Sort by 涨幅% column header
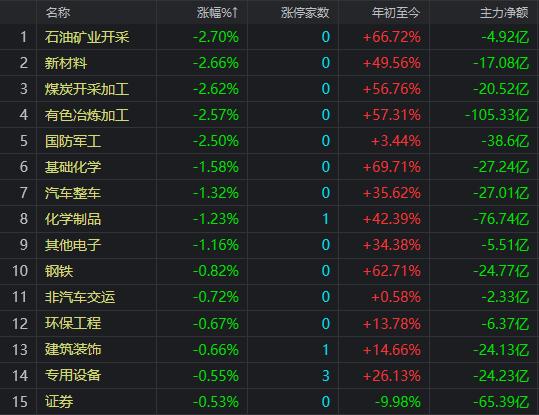Screen dimensions: 539x415 coord(217,13)
